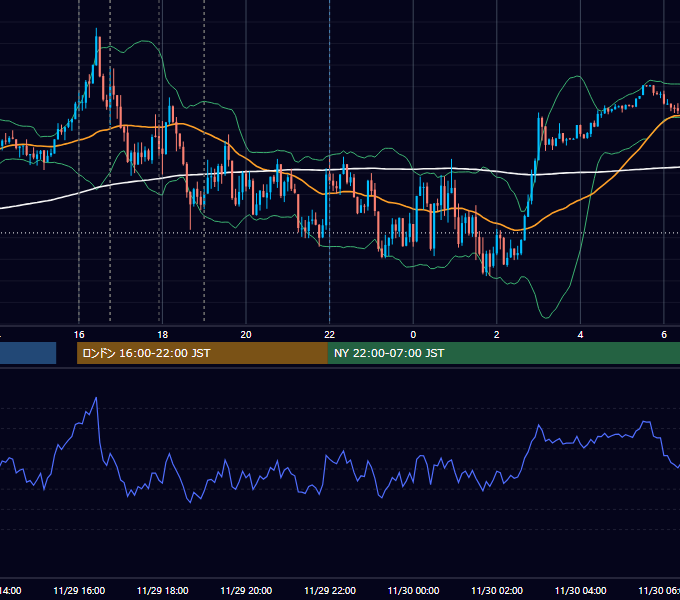The image size is (680, 600).
Task: Click the hour label 22 on time axis
Action: (x=330, y=335)
